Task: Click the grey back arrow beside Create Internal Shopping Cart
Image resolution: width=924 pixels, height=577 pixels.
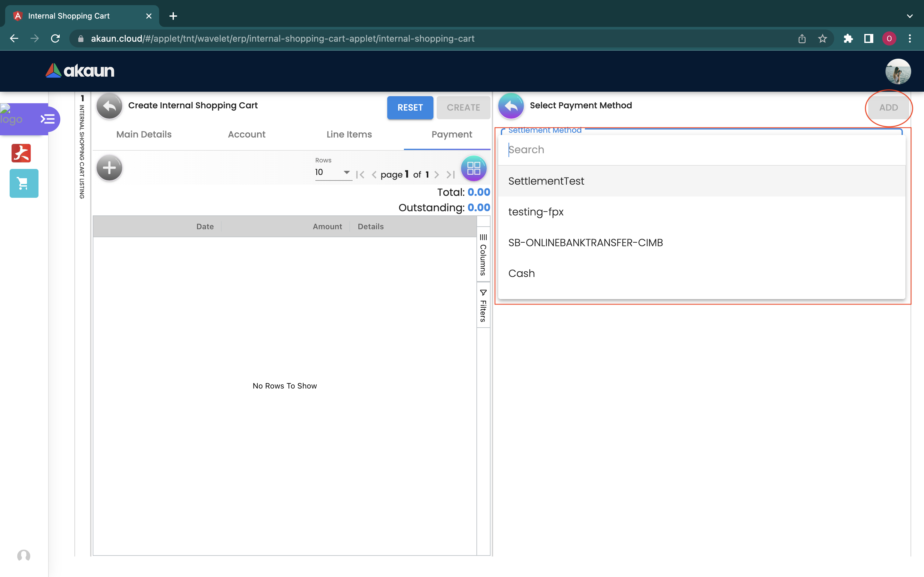Action: pyautogui.click(x=109, y=106)
